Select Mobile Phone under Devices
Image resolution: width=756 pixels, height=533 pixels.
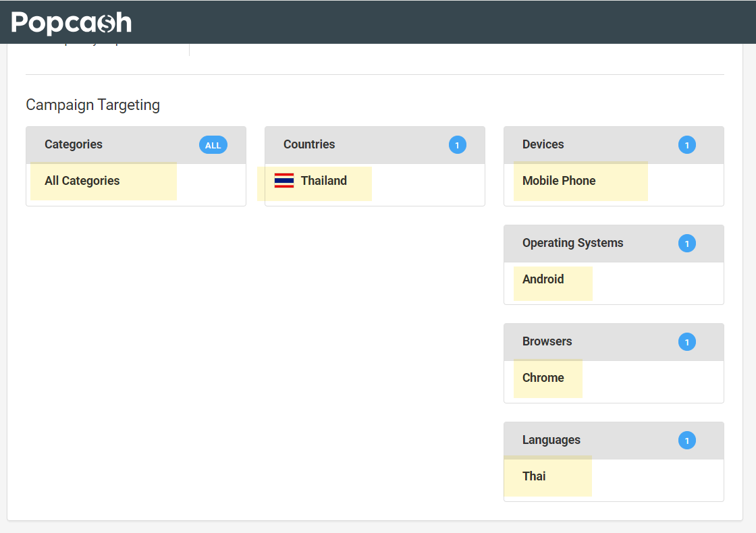[x=558, y=181]
